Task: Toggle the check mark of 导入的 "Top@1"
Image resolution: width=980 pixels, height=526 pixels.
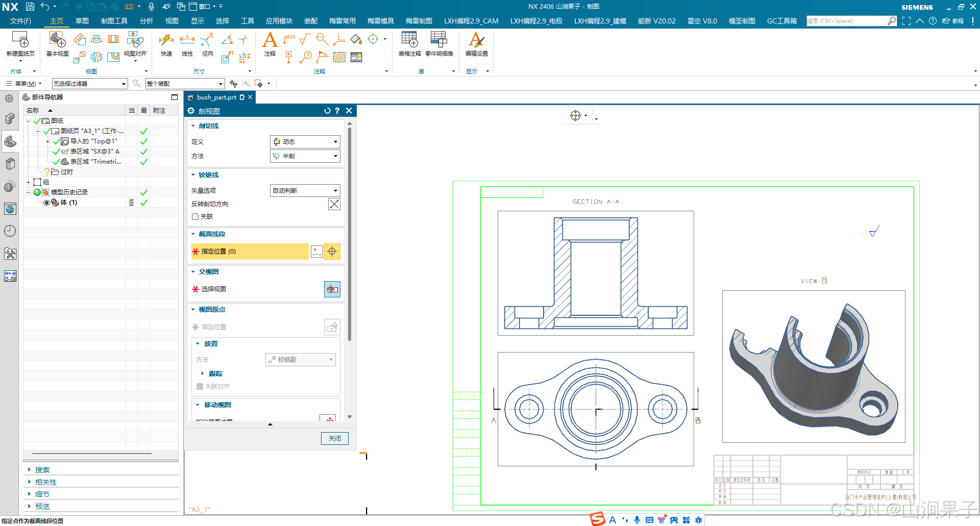Action: tap(56, 141)
